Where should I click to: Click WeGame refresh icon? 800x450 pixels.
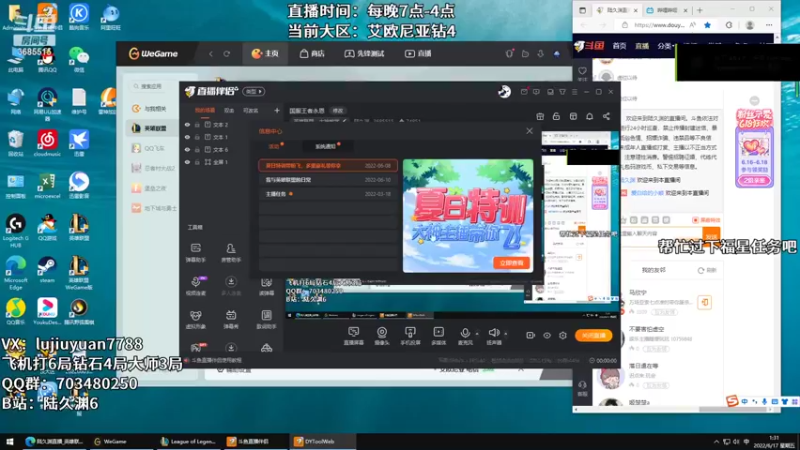[227, 54]
